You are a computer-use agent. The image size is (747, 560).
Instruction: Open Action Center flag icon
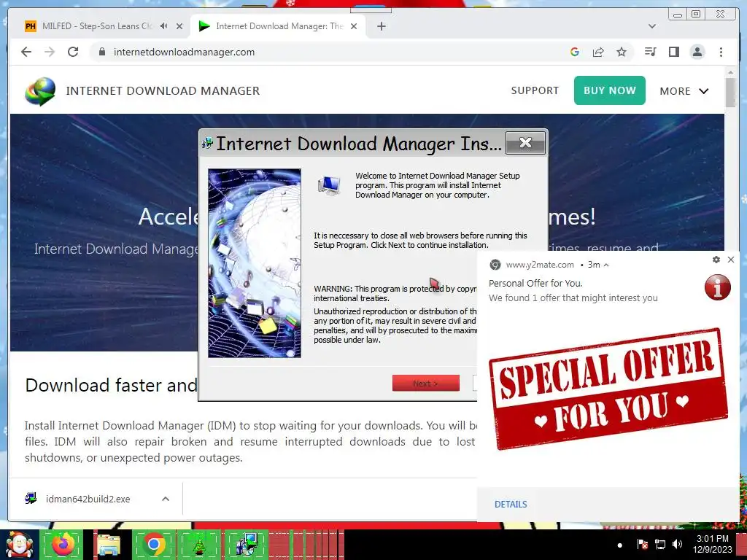[x=642, y=544]
